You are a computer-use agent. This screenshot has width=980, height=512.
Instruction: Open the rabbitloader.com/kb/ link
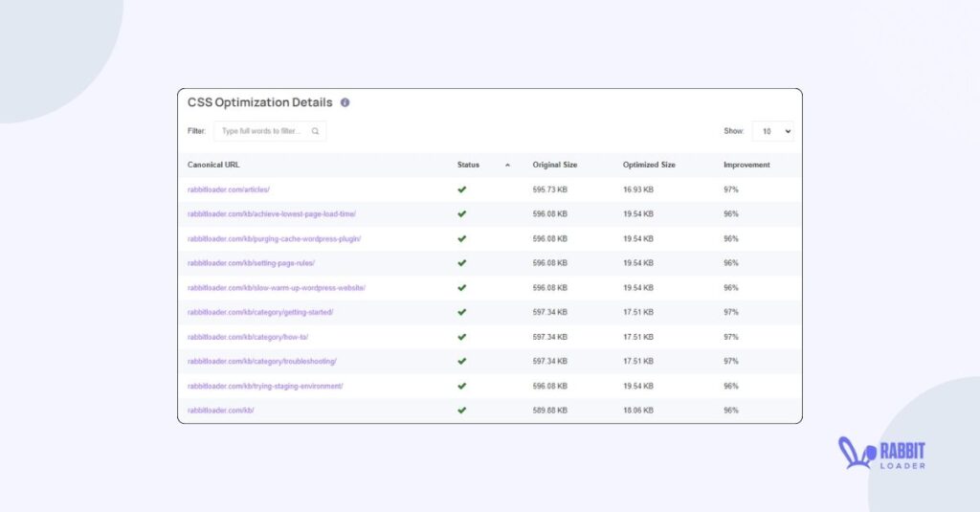(221, 411)
